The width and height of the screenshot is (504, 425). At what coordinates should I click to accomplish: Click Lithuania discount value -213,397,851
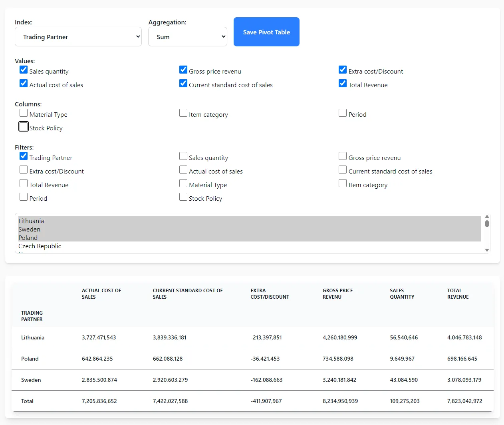(x=266, y=337)
